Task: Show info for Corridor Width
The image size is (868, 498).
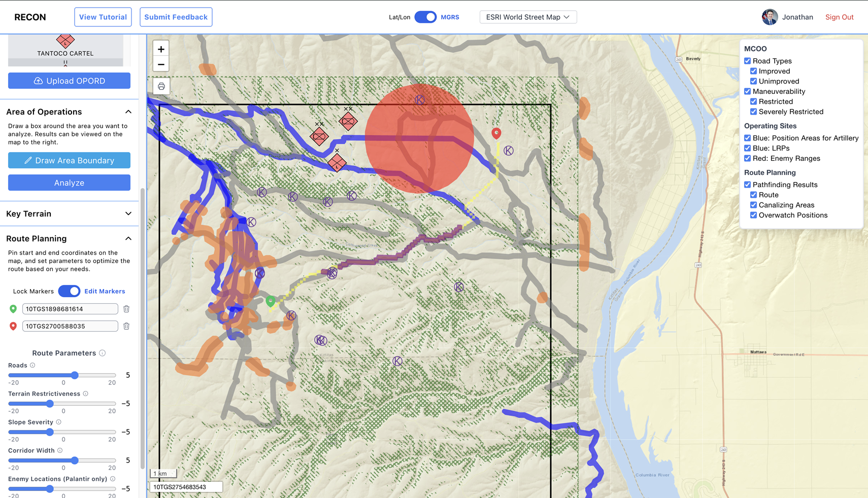Action: pos(60,450)
